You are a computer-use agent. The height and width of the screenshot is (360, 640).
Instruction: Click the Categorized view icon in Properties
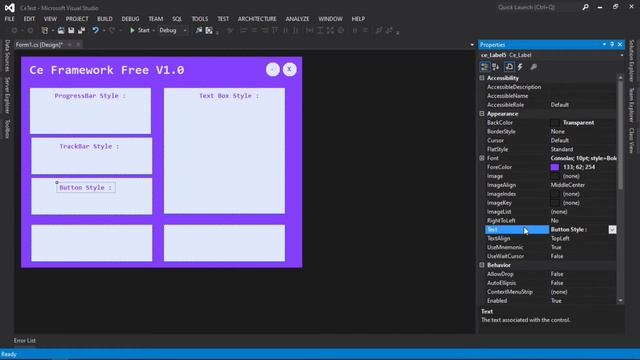(484, 67)
